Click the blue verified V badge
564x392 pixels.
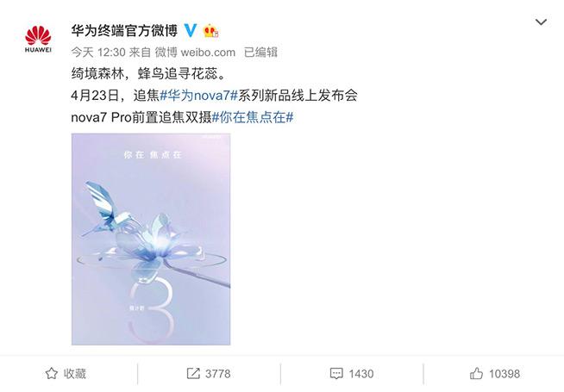point(191,30)
